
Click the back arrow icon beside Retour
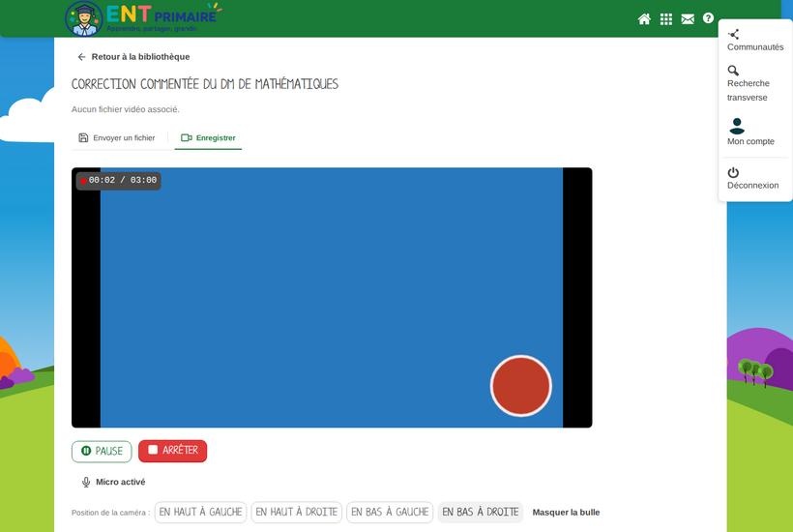(x=81, y=57)
